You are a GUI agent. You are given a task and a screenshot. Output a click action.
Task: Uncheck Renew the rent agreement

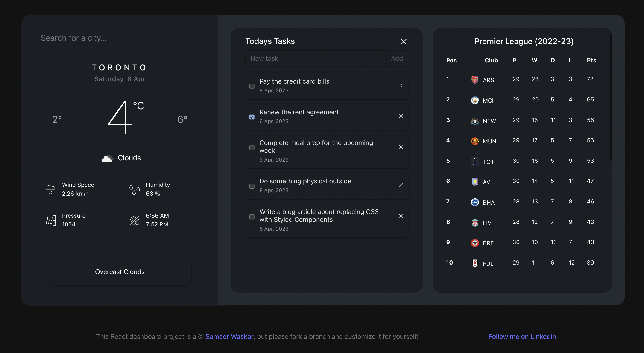(x=252, y=117)
